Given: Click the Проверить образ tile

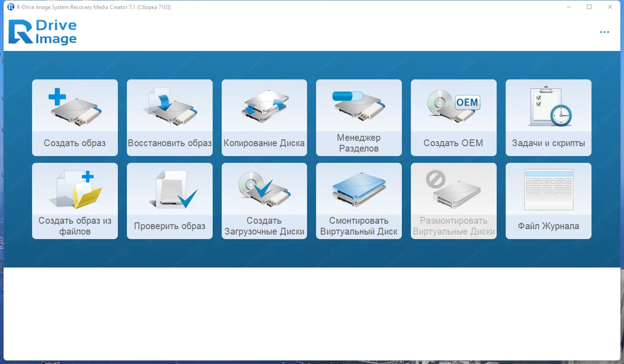Looking at the screenshot, I should 170,201.
